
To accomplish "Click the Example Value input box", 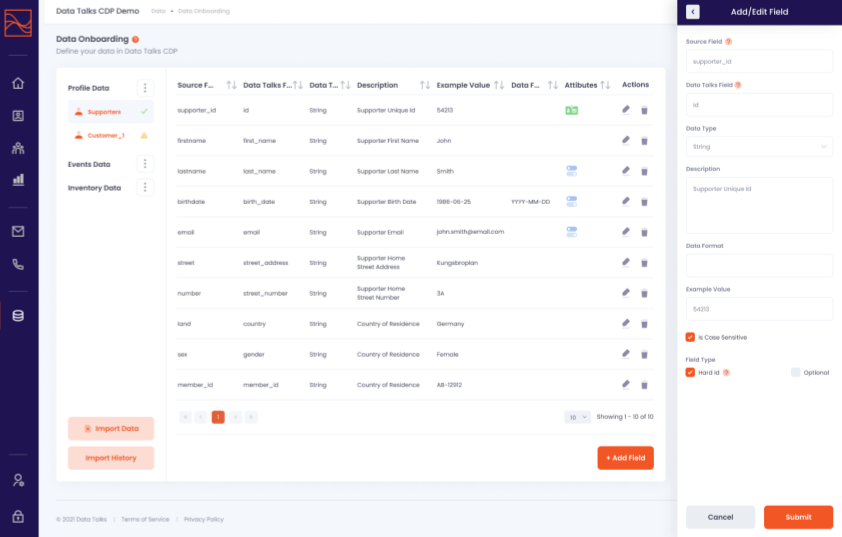I will pos(759,309).
